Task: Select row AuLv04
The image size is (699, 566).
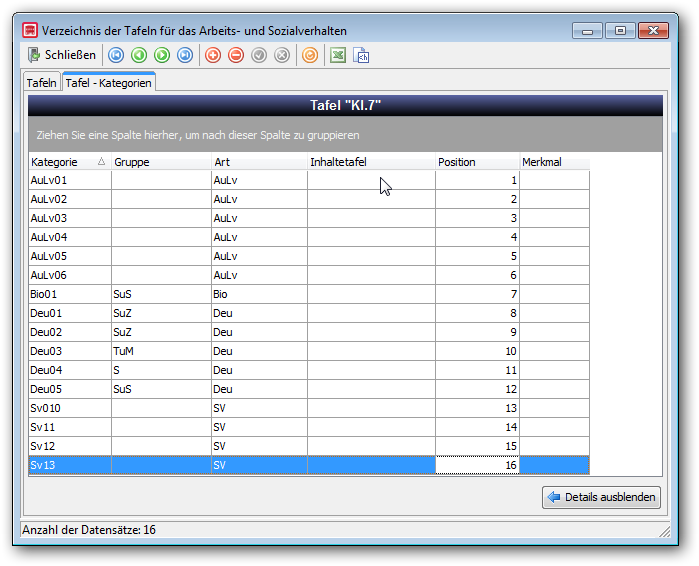Action: tap(309, 237)
